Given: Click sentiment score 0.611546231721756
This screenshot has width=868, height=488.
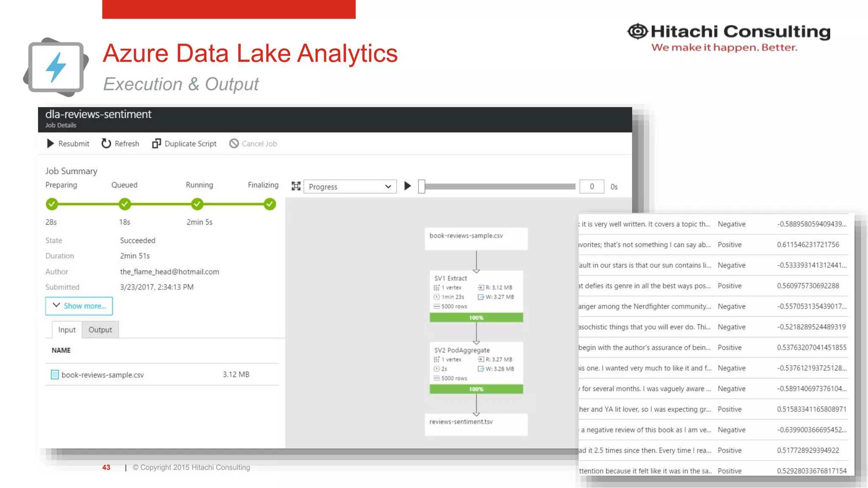Looking at the screenshot, I should click(x=808, y=244).
